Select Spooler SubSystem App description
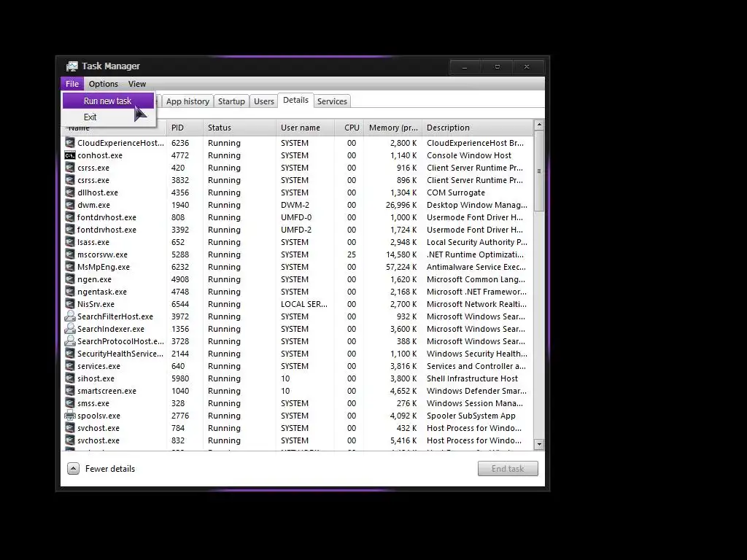 coord(471,415)
